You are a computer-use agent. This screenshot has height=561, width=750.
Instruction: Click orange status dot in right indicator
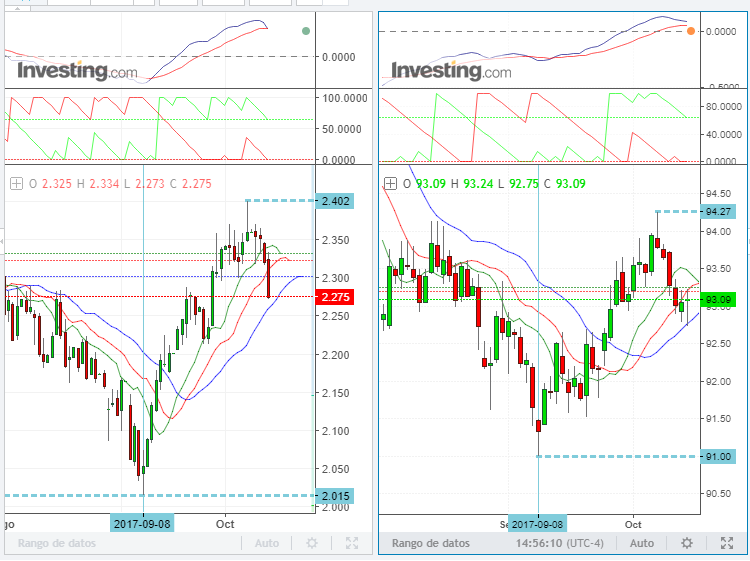pyautogui.click(x=691, y=31)
